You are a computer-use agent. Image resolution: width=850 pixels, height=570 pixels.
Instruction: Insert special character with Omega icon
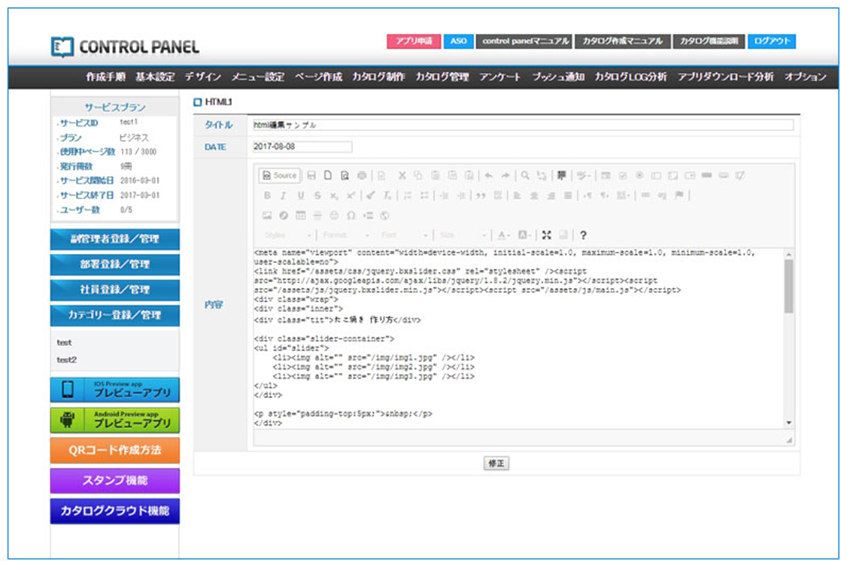[351, 215]
